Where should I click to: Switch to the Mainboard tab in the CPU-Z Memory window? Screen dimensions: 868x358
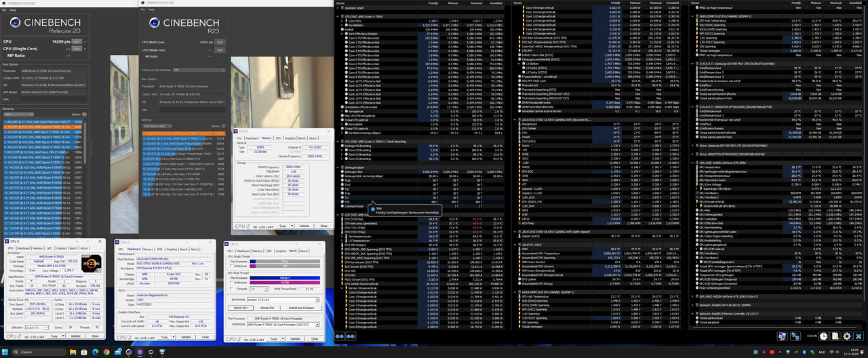253,138
